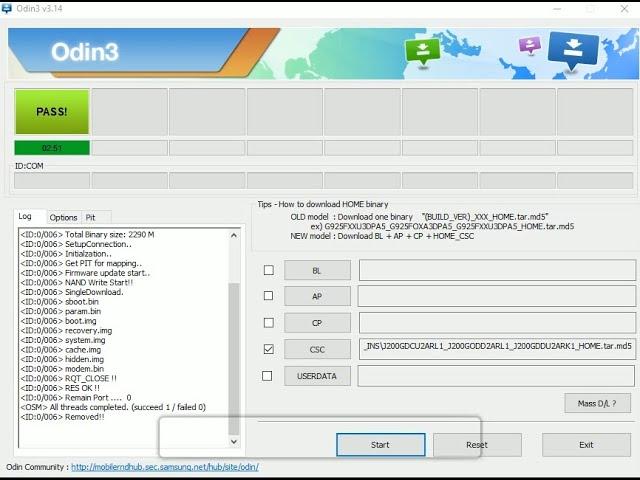Click the log vertical scrollbar thumb

[234, 358]
